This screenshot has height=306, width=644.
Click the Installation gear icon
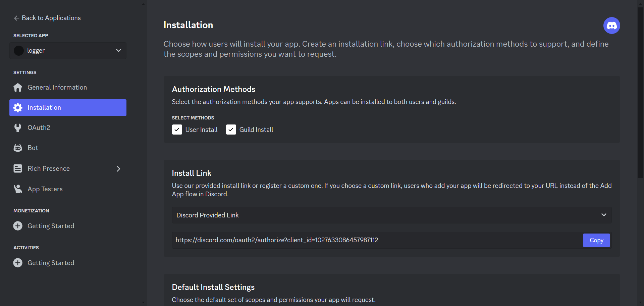[x=18, y=108]
